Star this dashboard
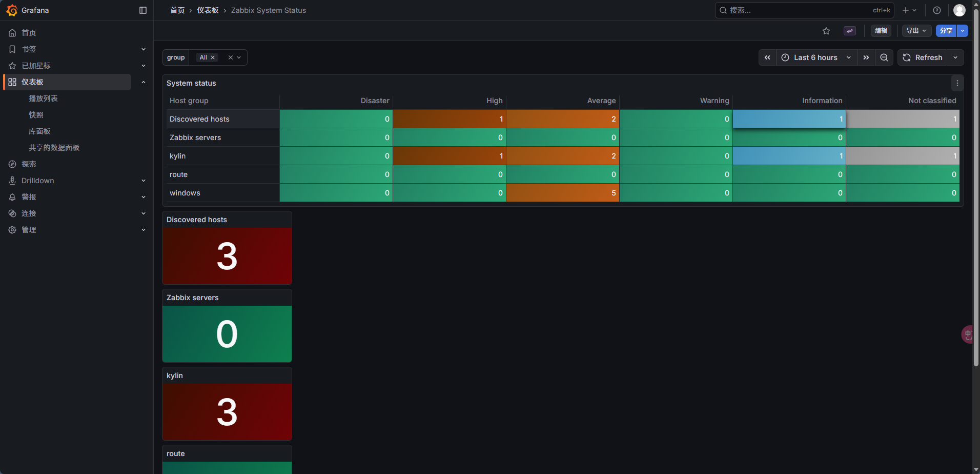This screenshot has height=474, width=980. 826,31
